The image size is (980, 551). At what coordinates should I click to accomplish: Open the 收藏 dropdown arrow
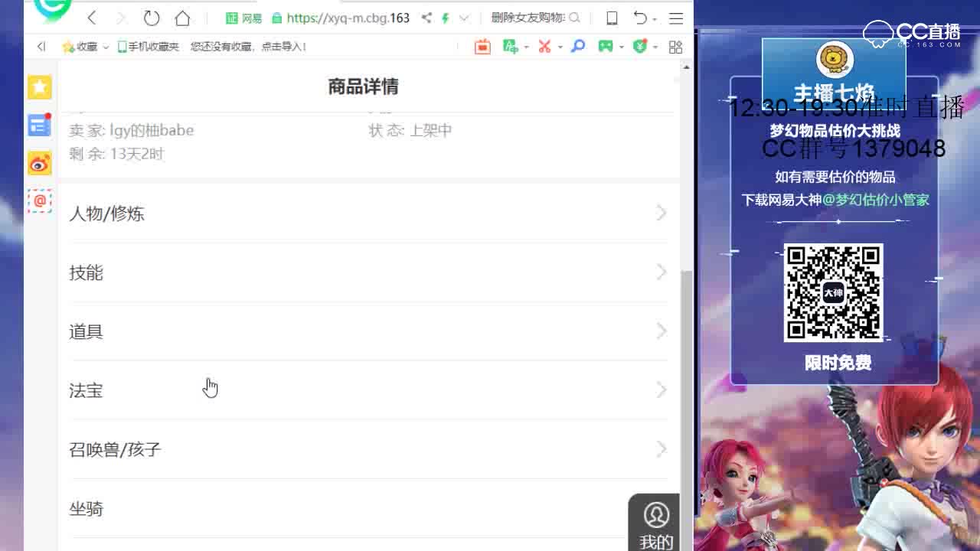pyautogui.click(x=106, y=47)
